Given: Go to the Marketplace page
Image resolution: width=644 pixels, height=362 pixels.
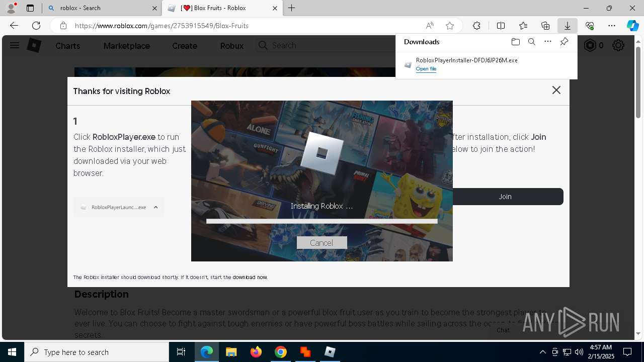Looking at the screenshot, I should click(x=127, y=46).
